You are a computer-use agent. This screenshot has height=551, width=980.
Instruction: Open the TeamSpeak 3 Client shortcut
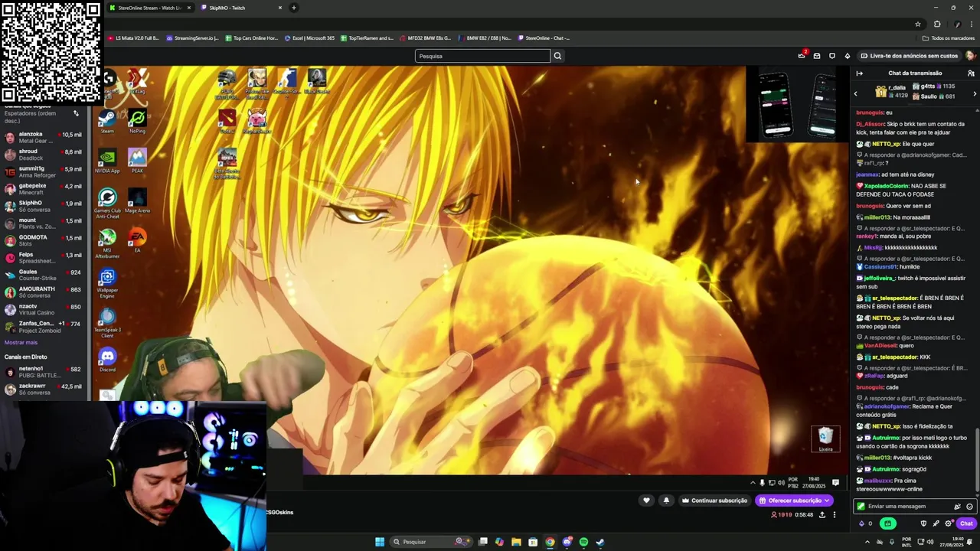(x=107, y=324)
